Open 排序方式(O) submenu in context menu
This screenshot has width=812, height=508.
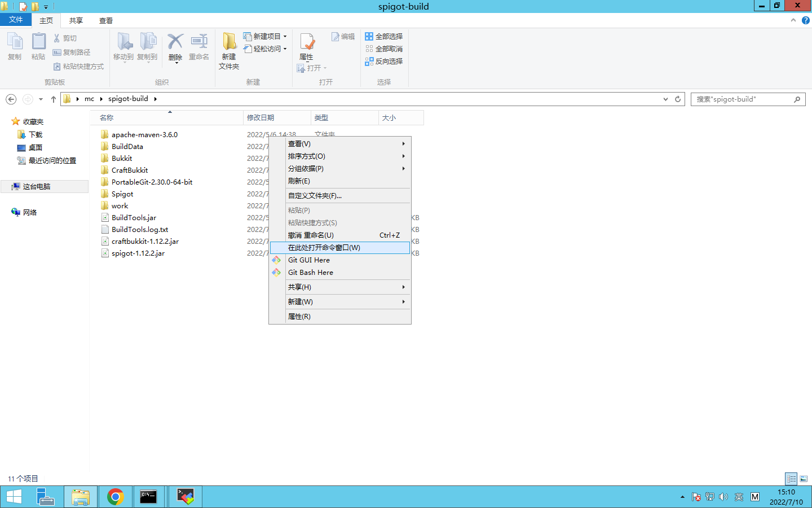[340, 156]
